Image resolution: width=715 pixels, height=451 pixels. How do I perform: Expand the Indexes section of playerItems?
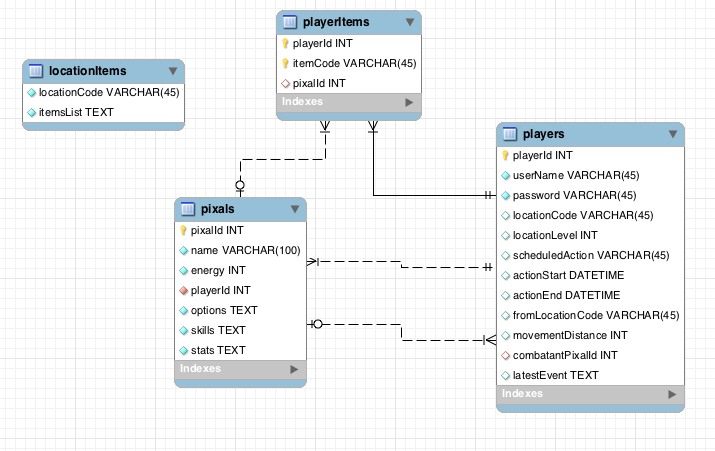click(408, 102)
